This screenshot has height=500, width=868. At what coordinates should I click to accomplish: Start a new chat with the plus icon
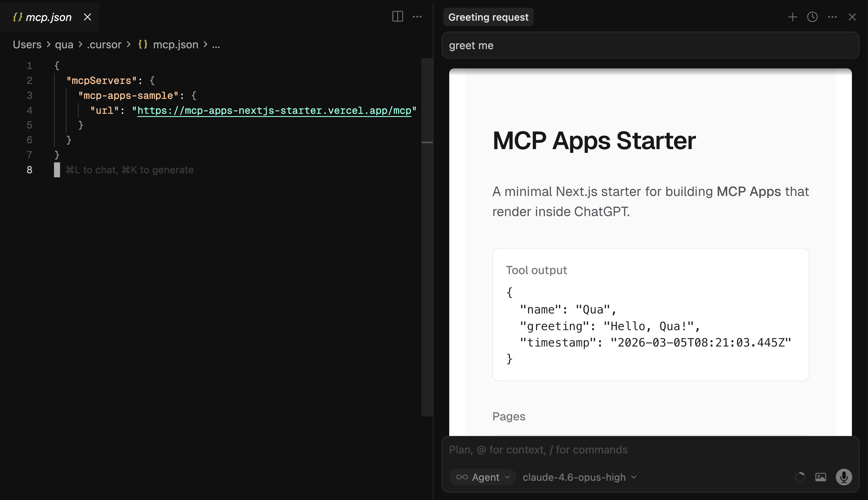coord(793,17)
